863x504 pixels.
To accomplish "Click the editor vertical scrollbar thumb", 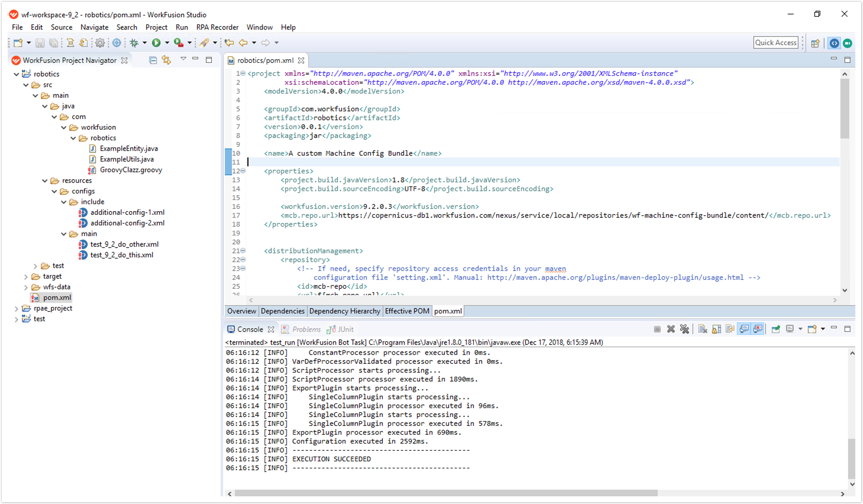I will click(x=845, y=109).
